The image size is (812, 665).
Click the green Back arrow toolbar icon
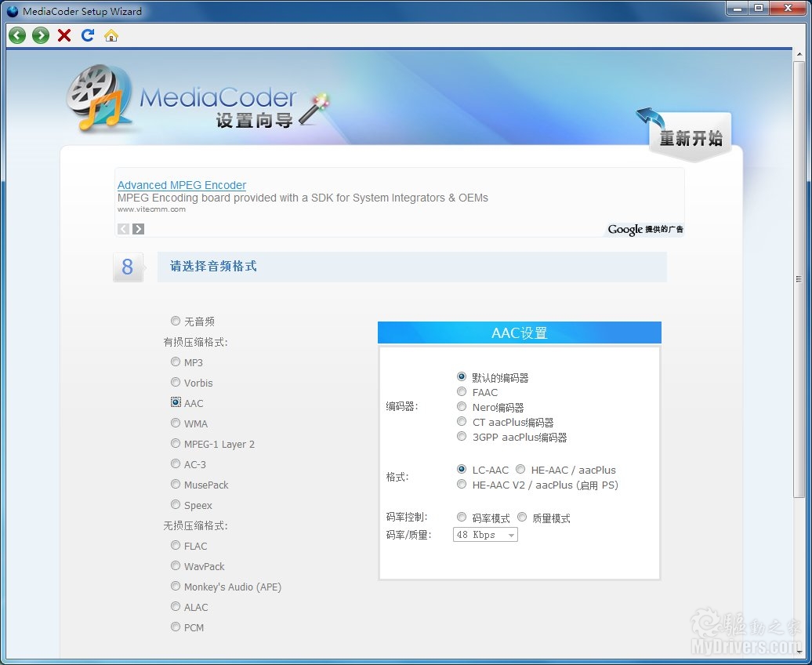(17, 35)
